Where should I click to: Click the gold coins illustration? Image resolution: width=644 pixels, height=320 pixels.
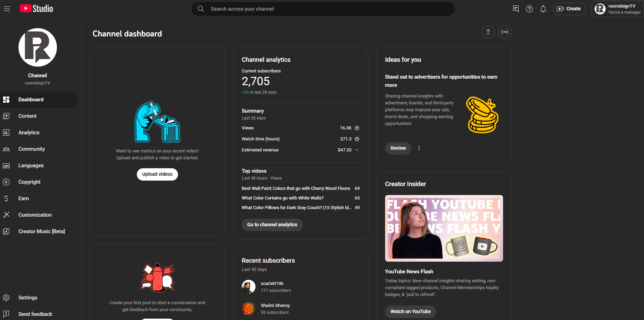click(x=482, y=115)
